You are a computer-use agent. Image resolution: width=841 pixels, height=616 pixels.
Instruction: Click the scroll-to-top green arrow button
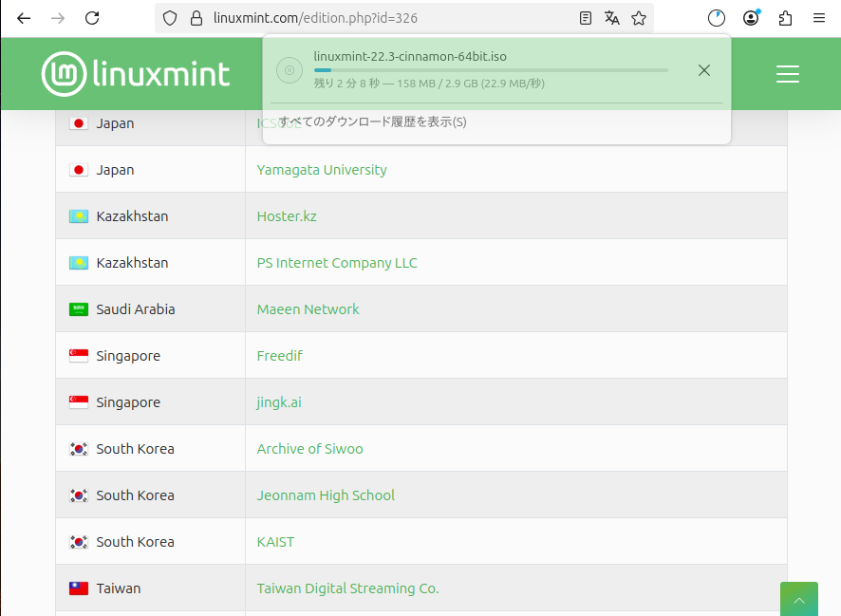(798, 599)
